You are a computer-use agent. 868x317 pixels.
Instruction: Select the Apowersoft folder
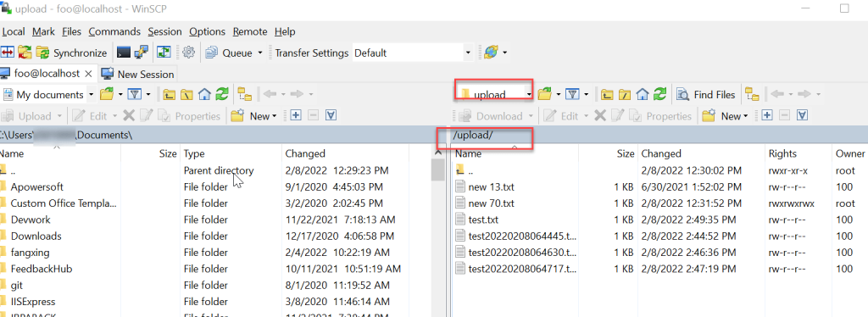pos(37,187)
